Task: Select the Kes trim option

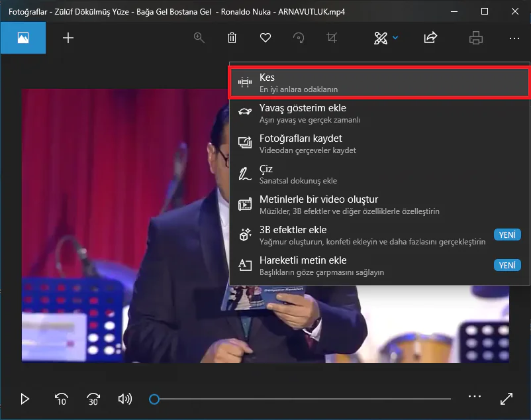Action: 379,83
